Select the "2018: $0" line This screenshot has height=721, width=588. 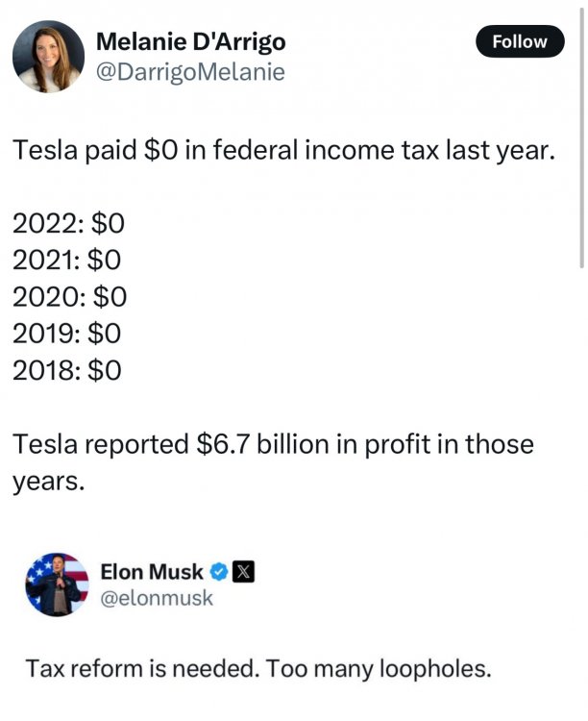point(67,369)
